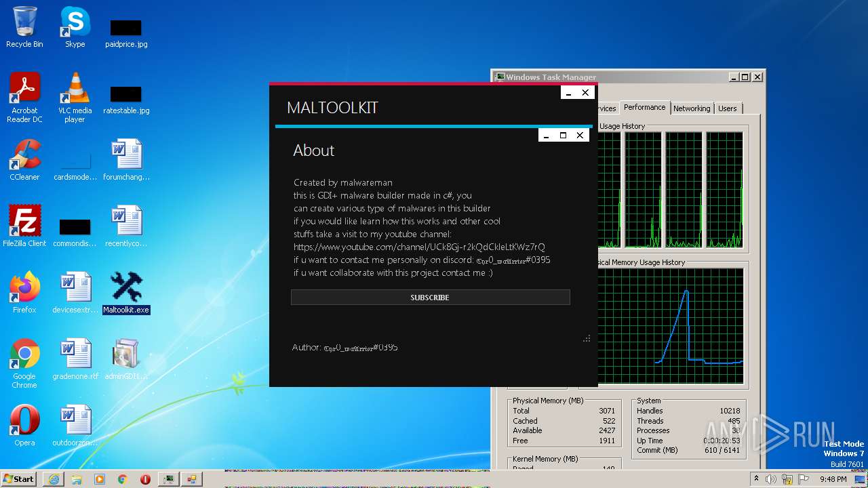Viewport: 868px width, 488px height.
Task: Select the outdoorzon Word document icon
Action: point(75,426)
